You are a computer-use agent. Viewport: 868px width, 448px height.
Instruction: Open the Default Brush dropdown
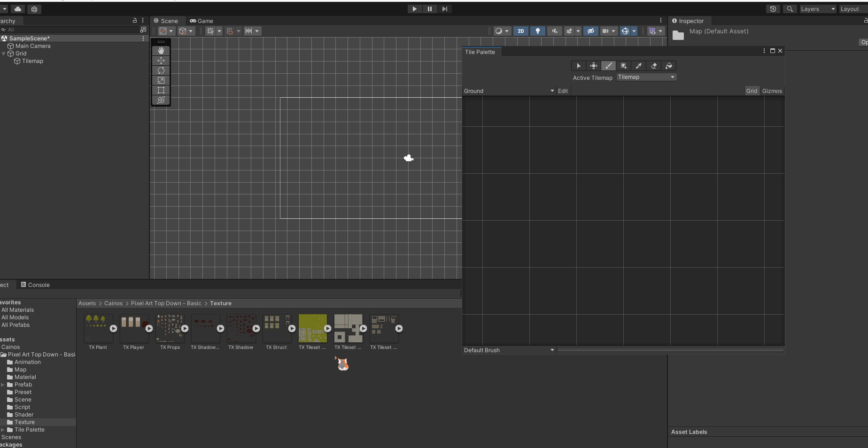point(509,350)
